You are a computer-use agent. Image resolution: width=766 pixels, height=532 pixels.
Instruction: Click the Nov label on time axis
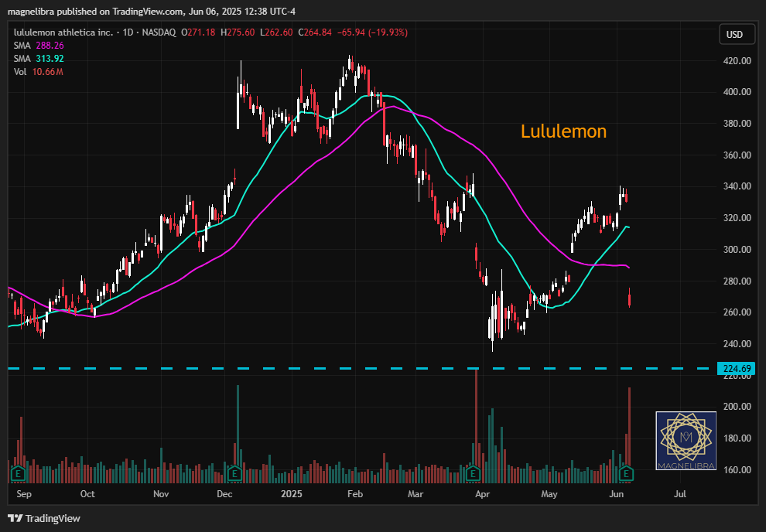(x=161, y=494)
